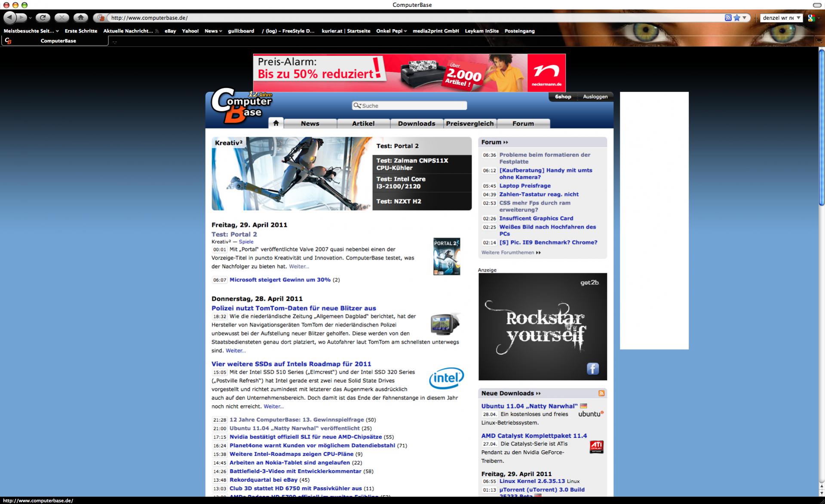Viewport: 825px width, 504px height.
Task: Click the Portal 2 Kreativ² featured image
Action: click(x=292, y=174)
